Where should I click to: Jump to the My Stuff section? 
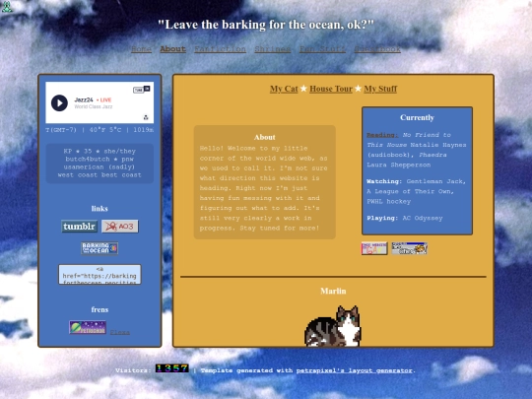(380, 89)
